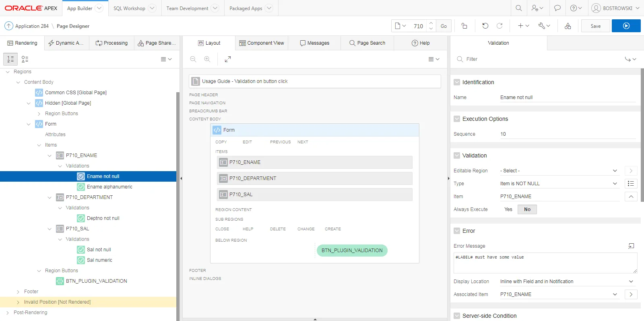
Task: Open the Display Location dropdown
Action: coord(566,282)
